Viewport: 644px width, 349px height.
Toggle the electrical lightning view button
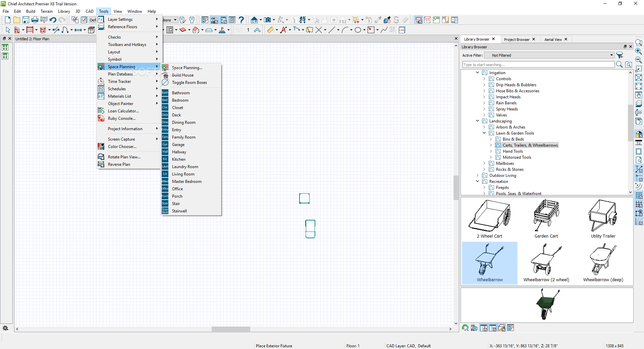click(445, 20)
